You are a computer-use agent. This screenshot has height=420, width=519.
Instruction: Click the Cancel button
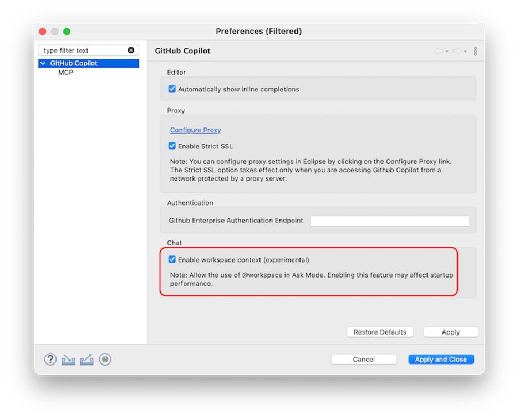tap(364, 360)
